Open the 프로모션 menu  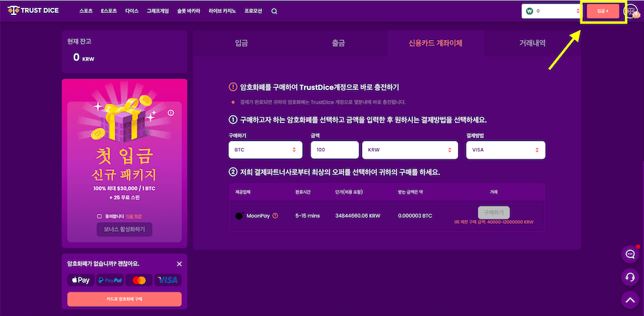[253, 11]
